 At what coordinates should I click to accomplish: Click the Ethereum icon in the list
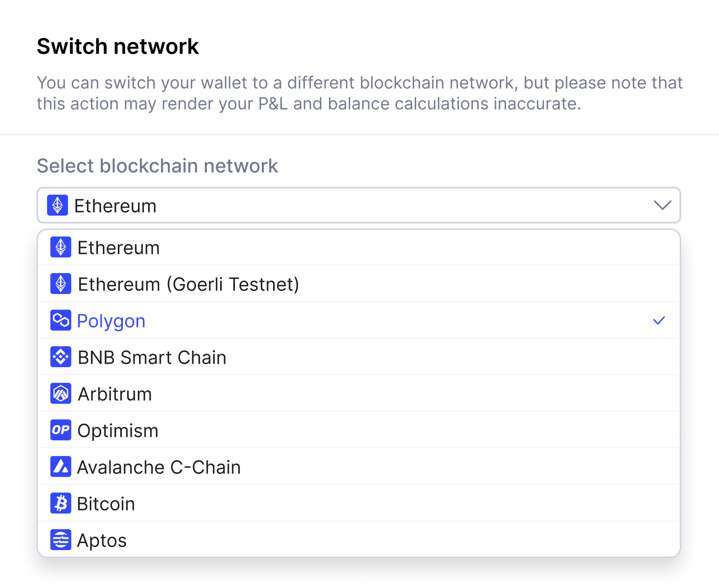click(61, 247)
